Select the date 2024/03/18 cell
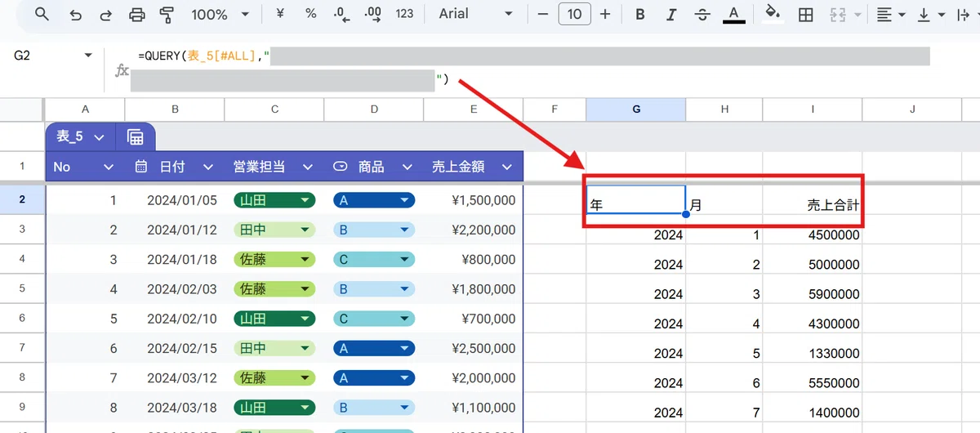980x433 pixels. point(175,408)
